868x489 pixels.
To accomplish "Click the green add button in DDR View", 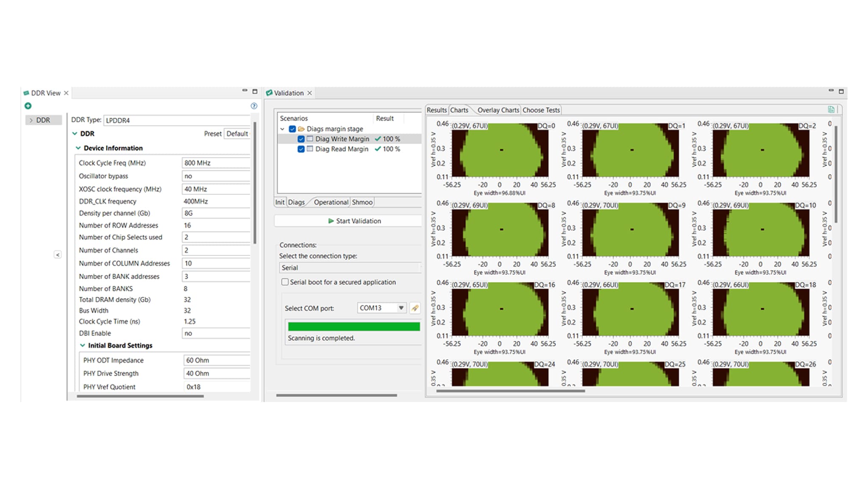I will pos(28,106).
